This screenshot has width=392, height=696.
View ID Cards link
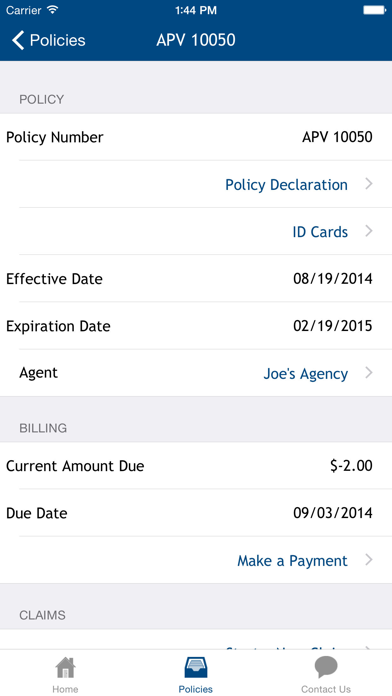click(320, 232)
